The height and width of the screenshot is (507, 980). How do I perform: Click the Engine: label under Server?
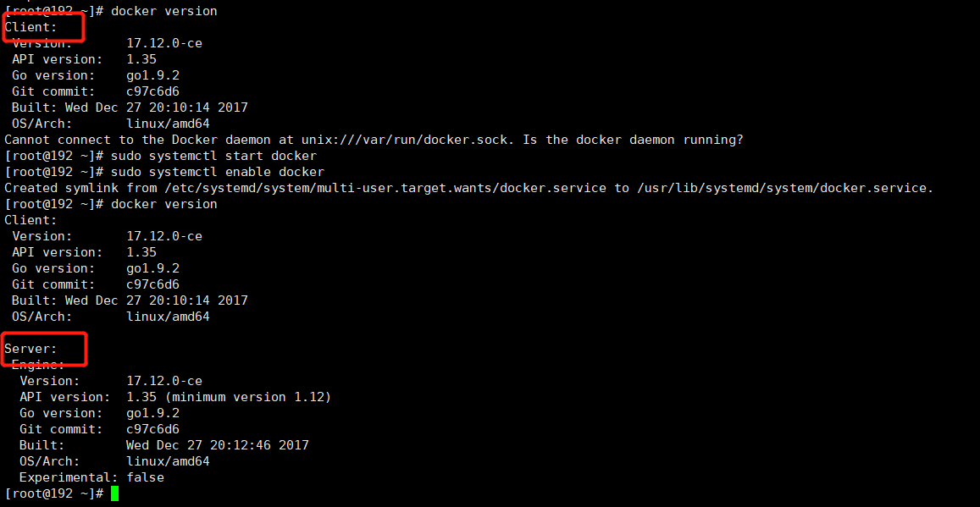click(38, 365)
